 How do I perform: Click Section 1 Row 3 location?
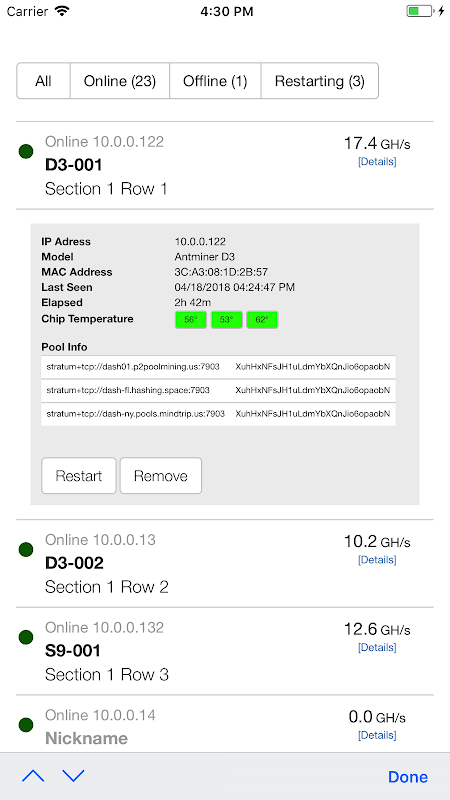pyautogui.click(x=107, y=674)
